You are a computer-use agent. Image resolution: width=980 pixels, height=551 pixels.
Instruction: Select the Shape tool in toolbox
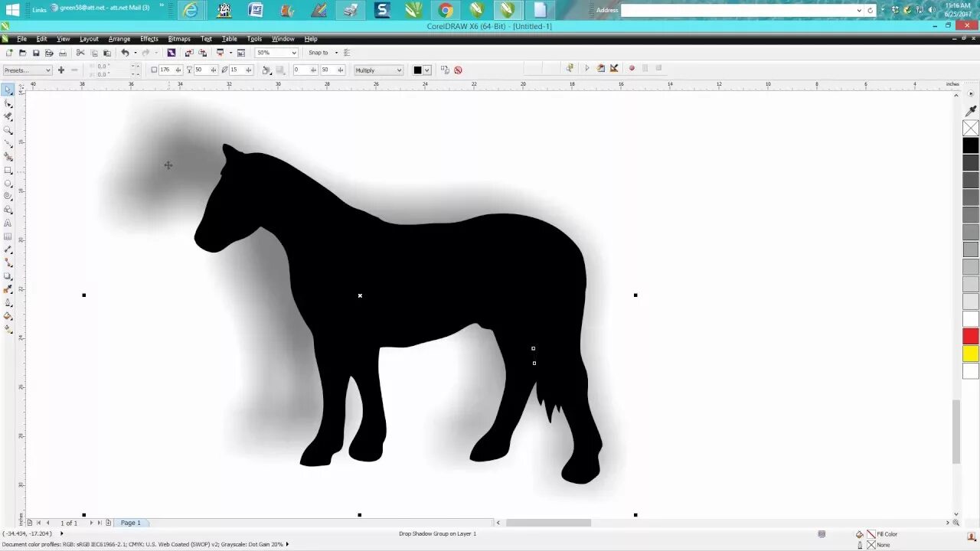pyautogui.click(x=8, y=103)
